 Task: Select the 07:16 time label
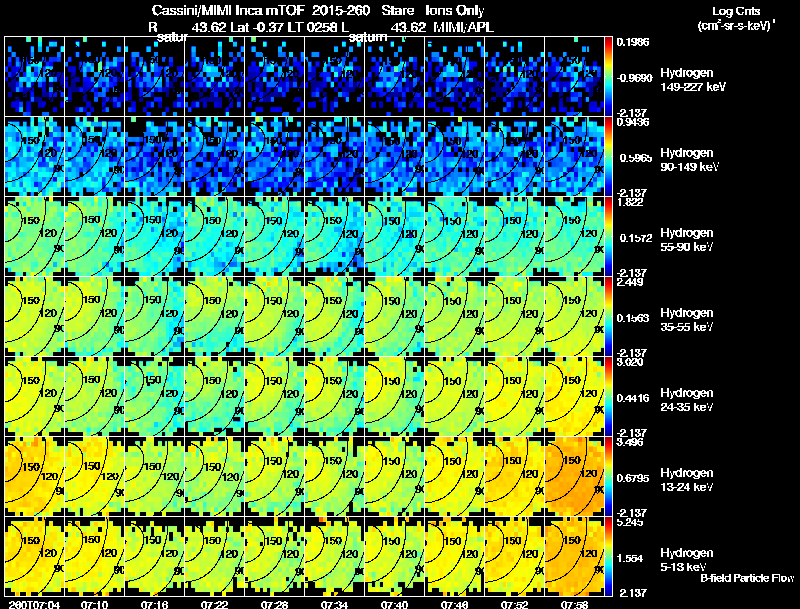point(155,604)
